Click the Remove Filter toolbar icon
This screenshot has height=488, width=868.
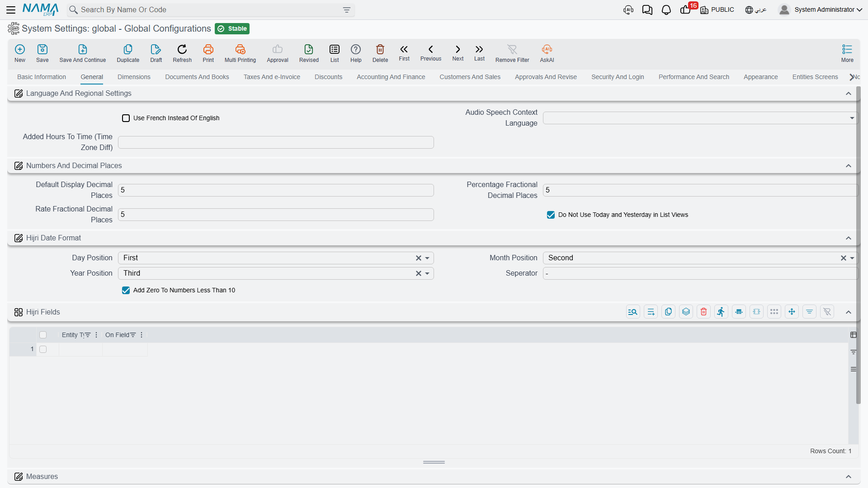(x=512, y=49)
